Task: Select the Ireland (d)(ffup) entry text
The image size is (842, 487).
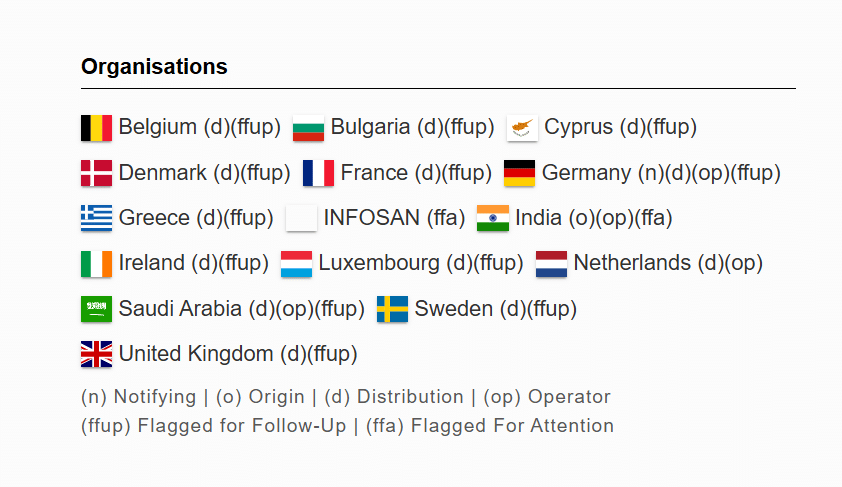Action: (193, 263)
